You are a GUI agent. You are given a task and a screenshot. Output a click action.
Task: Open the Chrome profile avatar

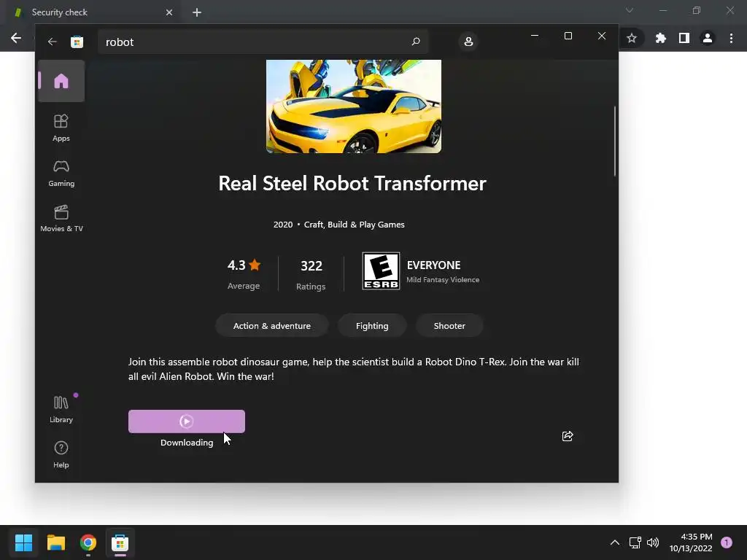coord(708,38)
